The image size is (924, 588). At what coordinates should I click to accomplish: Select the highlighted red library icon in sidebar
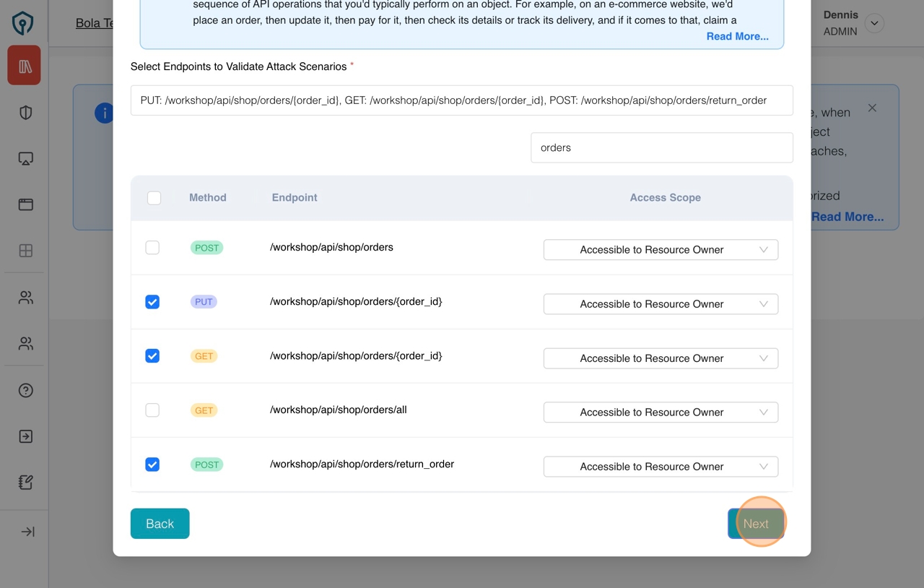(24, 65)
